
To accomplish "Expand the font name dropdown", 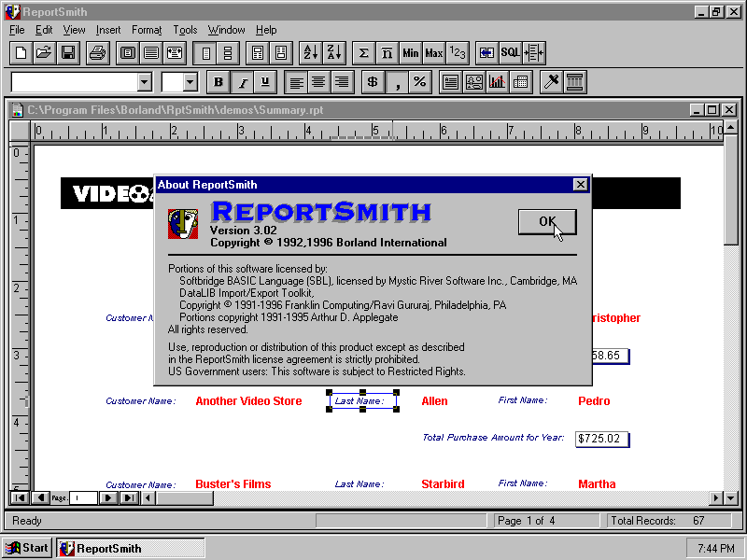I will [144, 82].
